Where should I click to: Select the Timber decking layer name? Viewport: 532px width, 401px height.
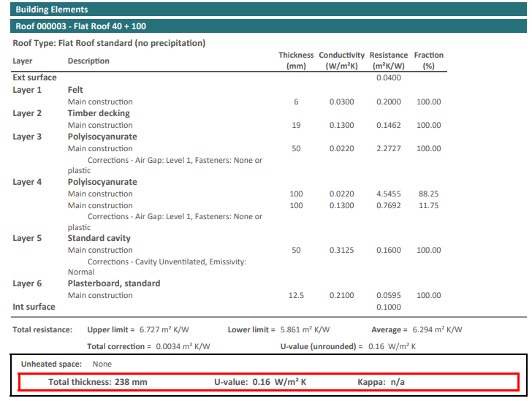[x=99, y=113]
